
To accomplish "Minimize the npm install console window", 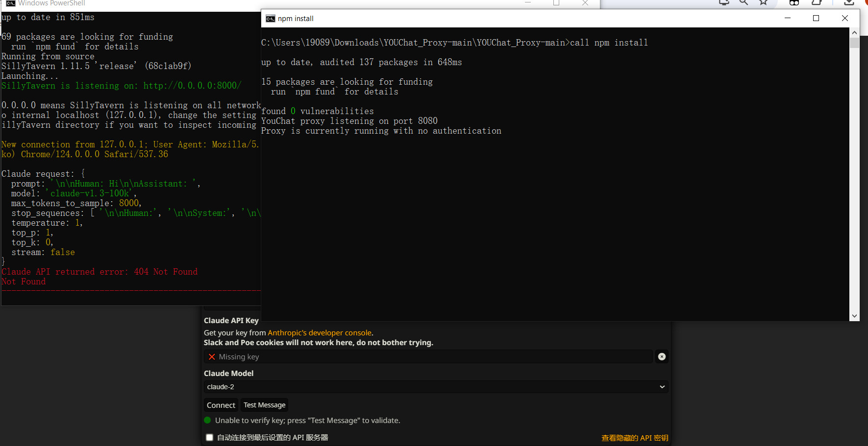I will 788,18.
